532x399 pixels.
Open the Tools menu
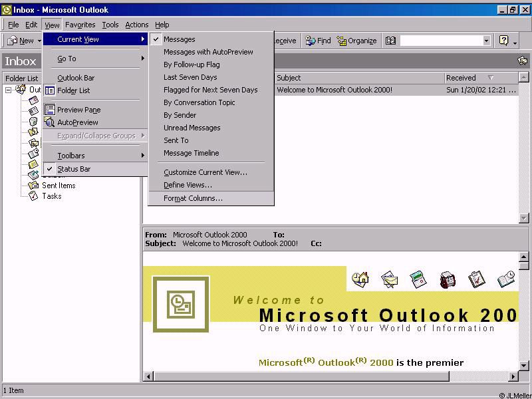click(110, 25)
